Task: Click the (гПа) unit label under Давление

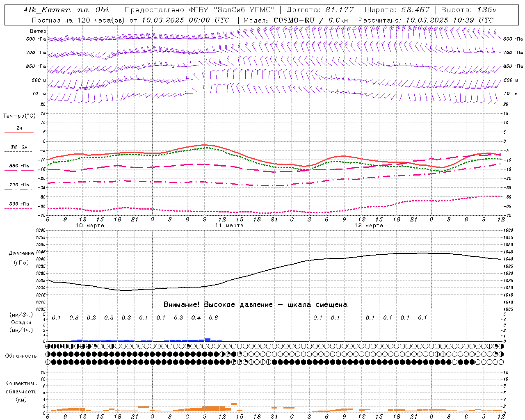Action: (21, 263)
